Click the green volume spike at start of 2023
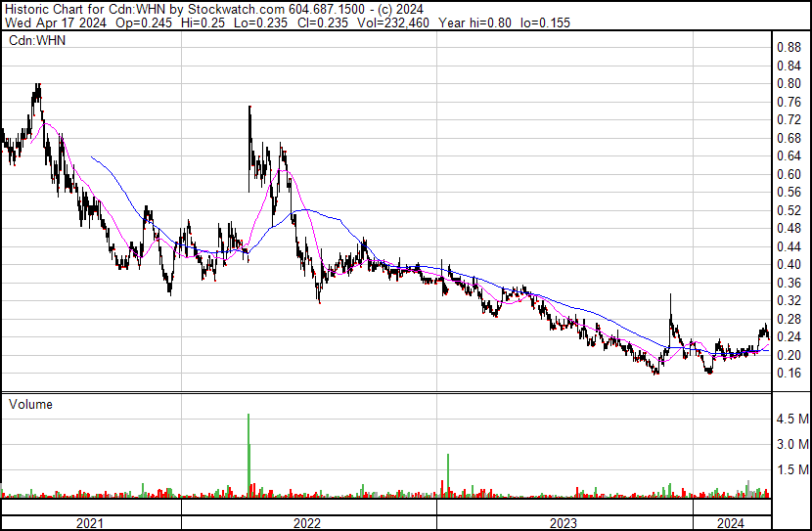This screenshot has height=531, width=812. click(x=448, y=475)
